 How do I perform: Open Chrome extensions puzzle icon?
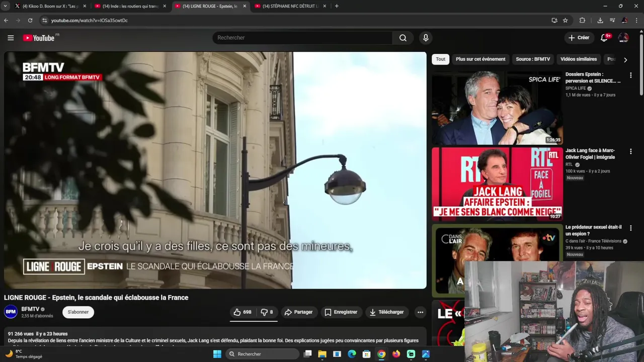(x=583, y=21)
